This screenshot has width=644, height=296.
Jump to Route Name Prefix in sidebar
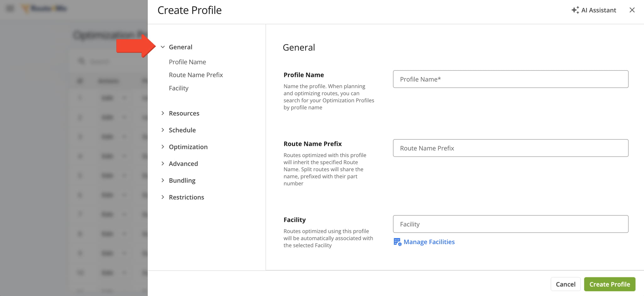[x=196, y=75]
